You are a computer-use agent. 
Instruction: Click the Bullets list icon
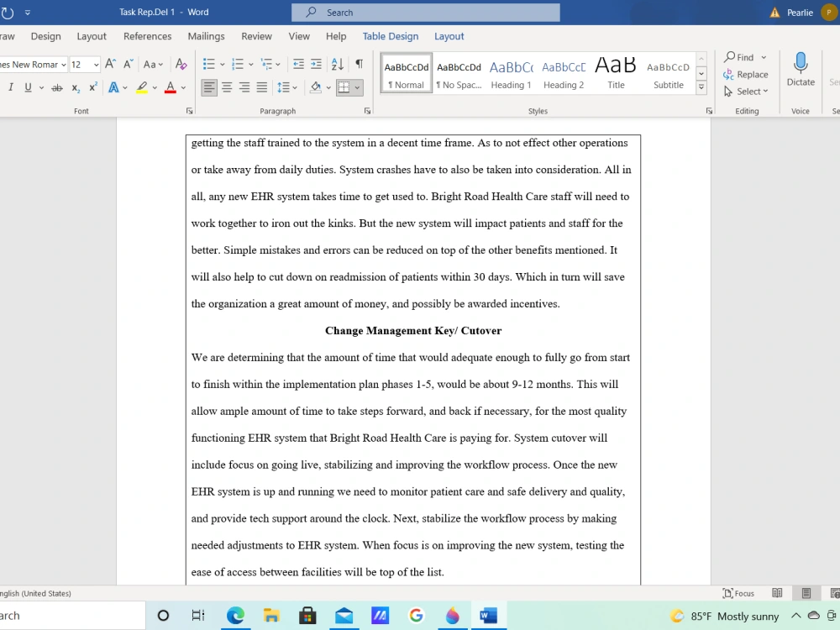coord(209,65)
